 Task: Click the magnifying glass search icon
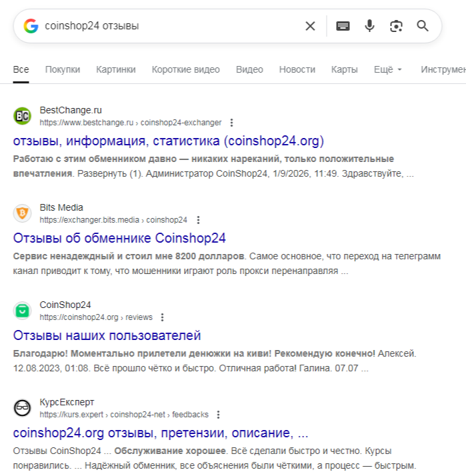point(423,26)
